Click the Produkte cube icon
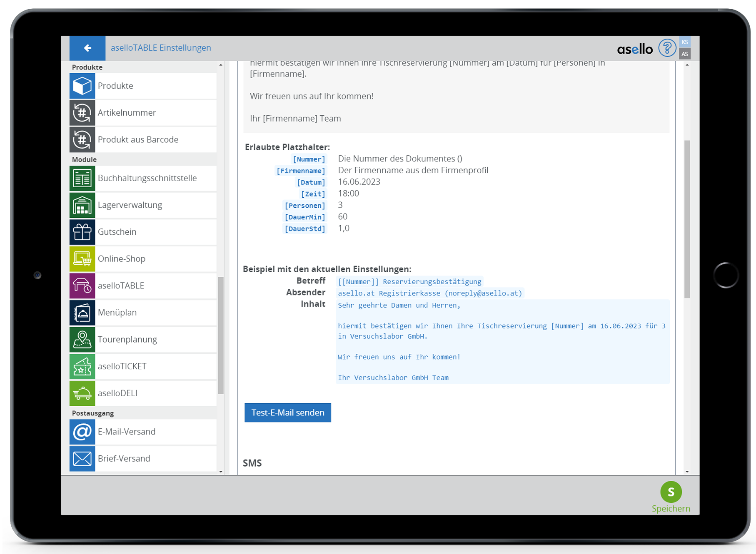 pyautogui.click(x=82, y=86)
